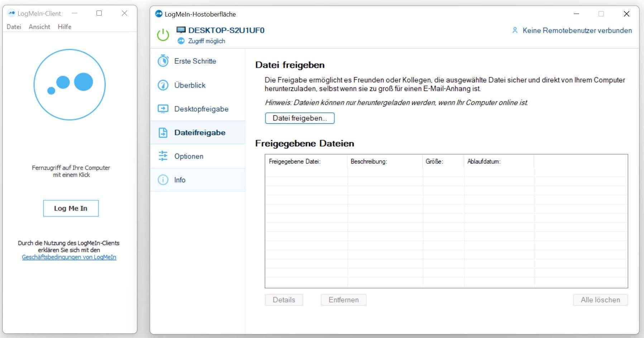Click the Desktopfreigabe arrow icon
644x338 pixels.
[163, 109]
